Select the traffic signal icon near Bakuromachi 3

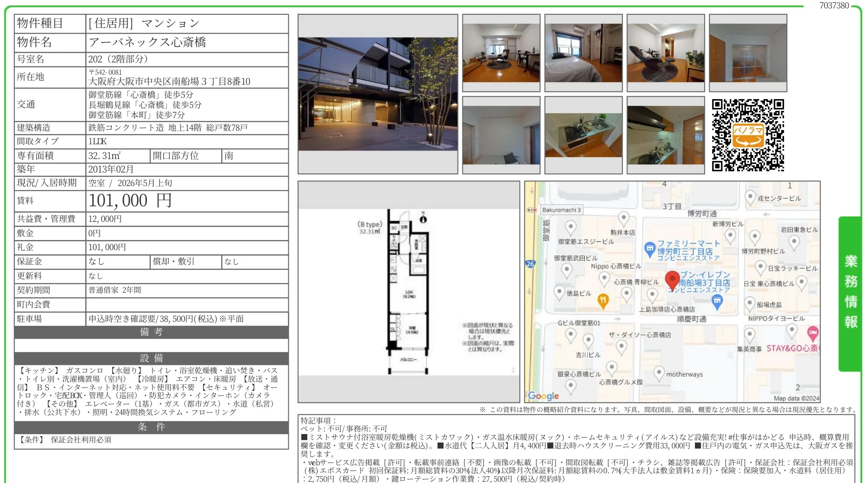[531, 210]
